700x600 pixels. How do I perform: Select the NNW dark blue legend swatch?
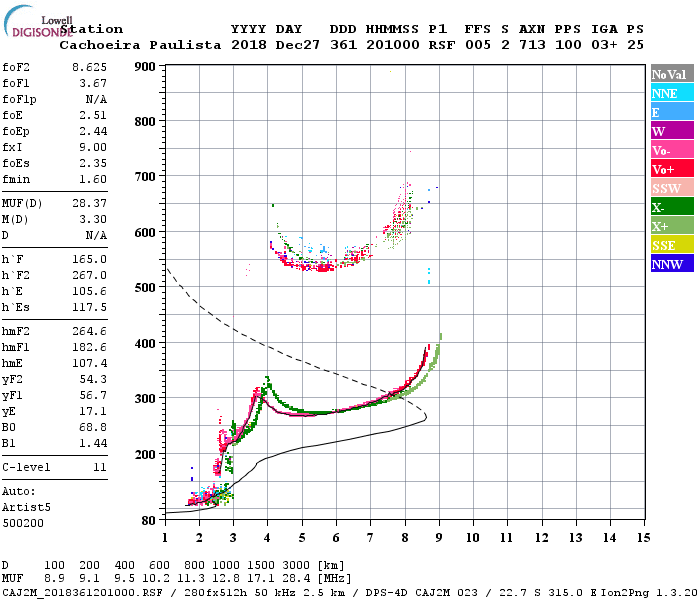click(x=672, y=263)
